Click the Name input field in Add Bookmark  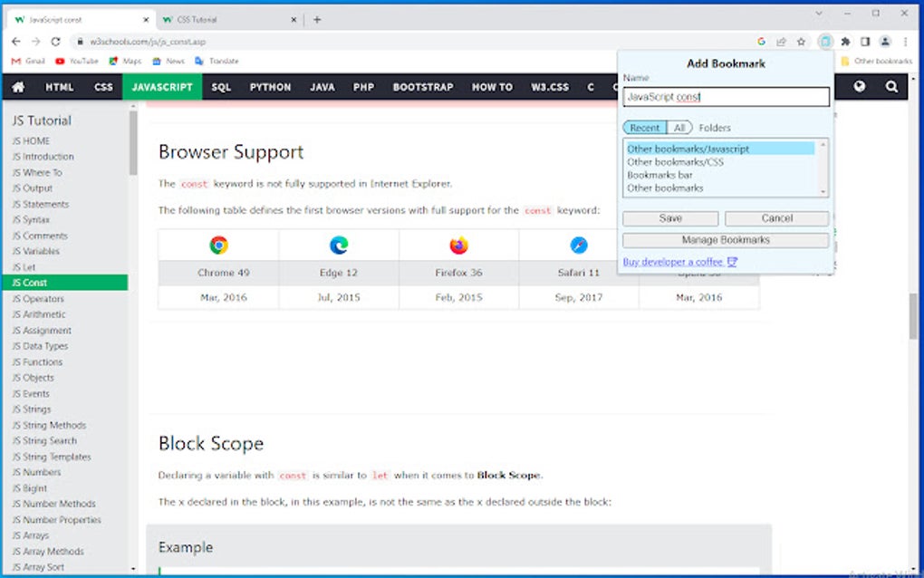coord(725,96)
